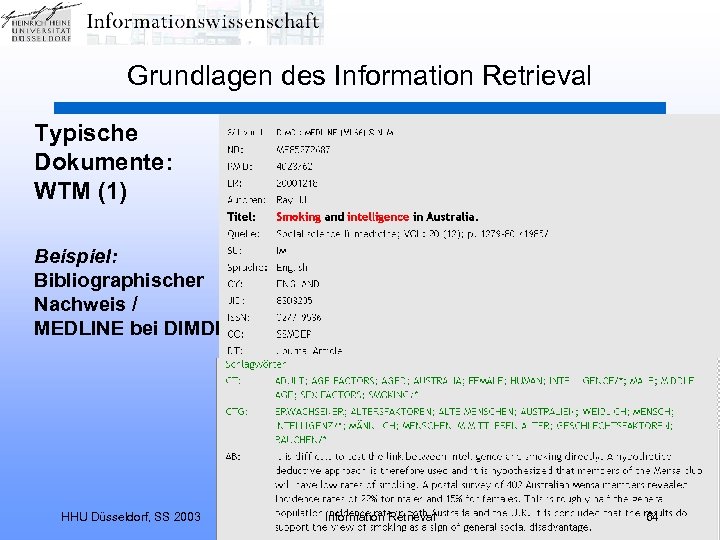Click the green keyword 'FEMALE'

pos(486,381)
